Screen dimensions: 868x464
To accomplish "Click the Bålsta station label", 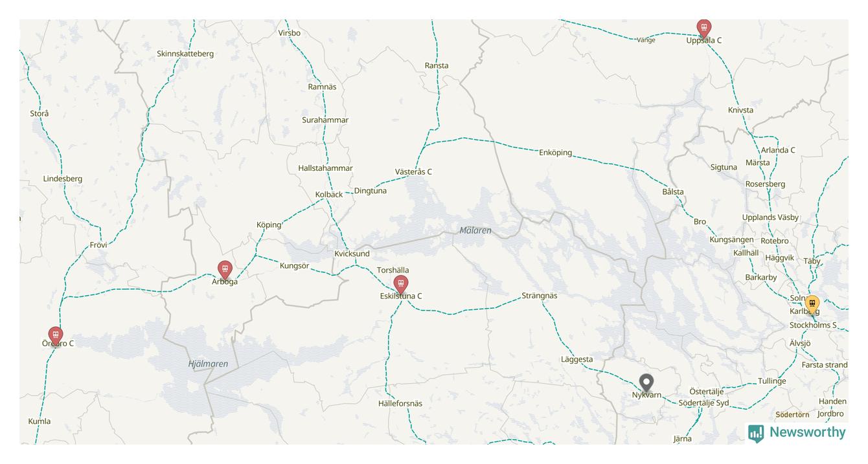I will click(673, 192).
